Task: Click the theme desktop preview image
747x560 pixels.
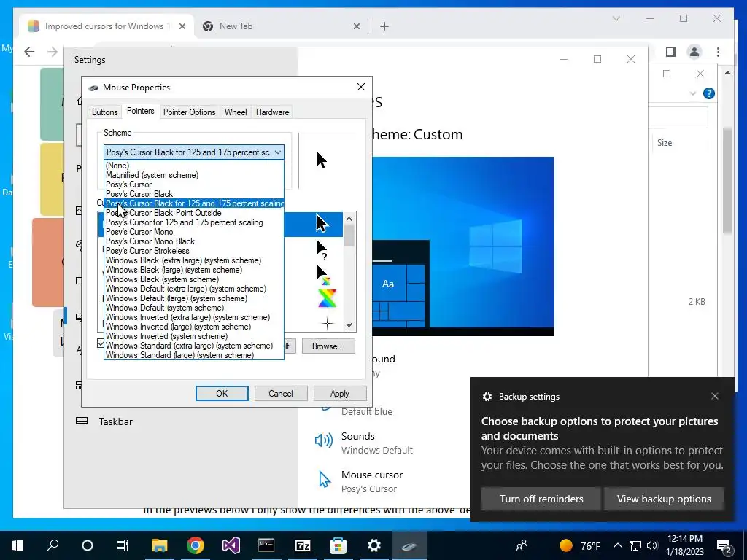Action: click(x=463, y=246)
